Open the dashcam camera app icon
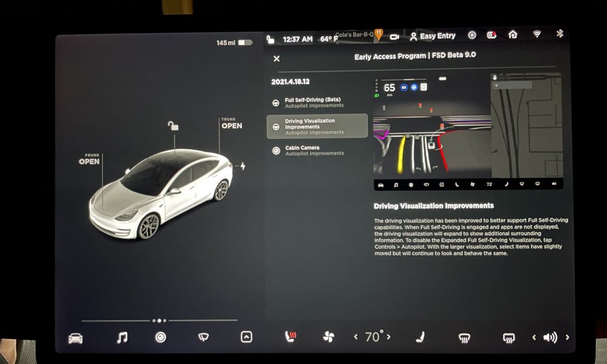This screenshot has height=364, width=607. (x=161, y=337)
